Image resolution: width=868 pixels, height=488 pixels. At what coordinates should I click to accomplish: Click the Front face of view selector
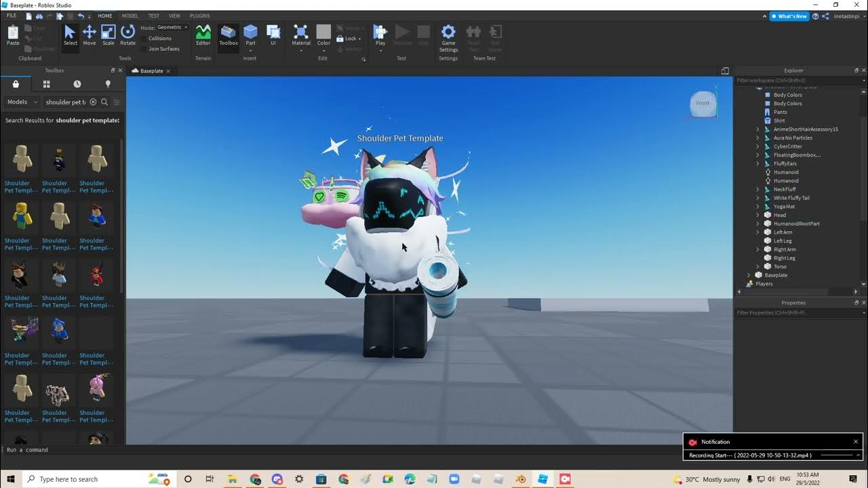[703, 103]
